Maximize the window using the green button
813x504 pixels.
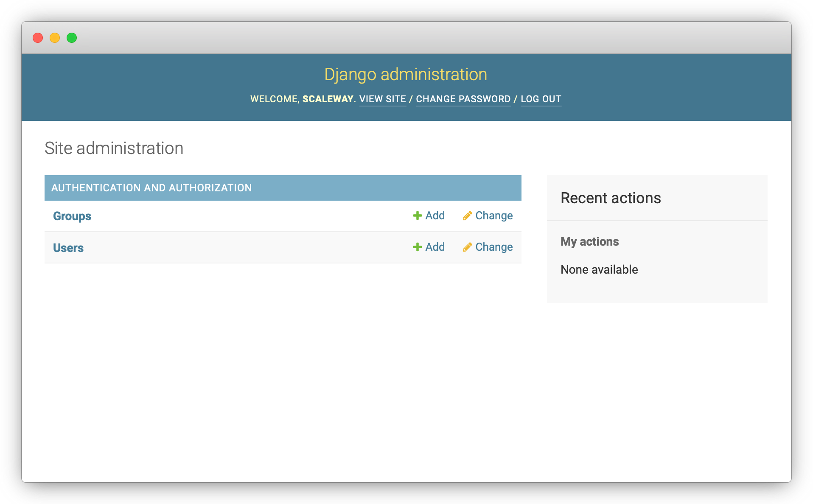72,38
